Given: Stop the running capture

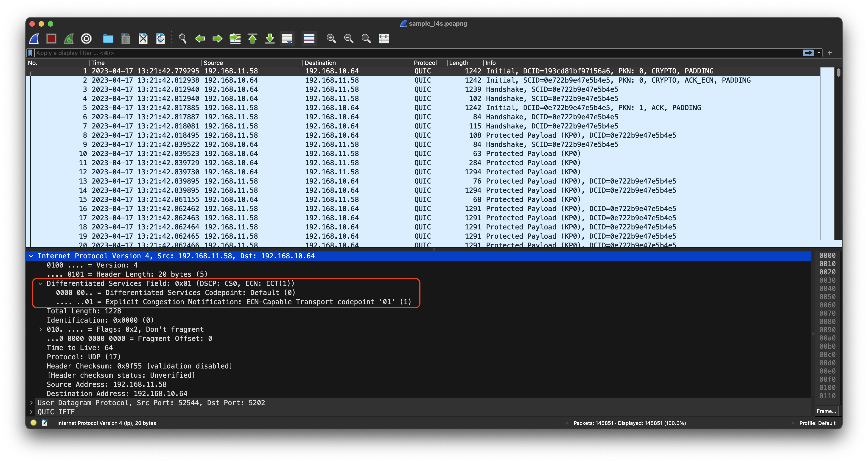Looking at the screenshot, I should [51, 38].
